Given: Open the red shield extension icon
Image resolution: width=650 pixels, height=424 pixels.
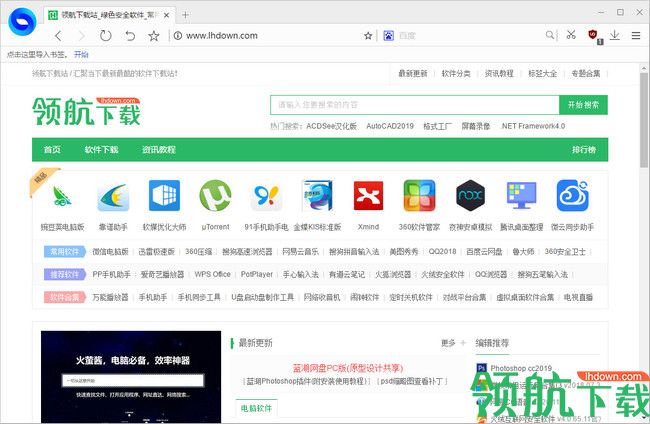Looking at the screenshot, I should click(593, 35).
